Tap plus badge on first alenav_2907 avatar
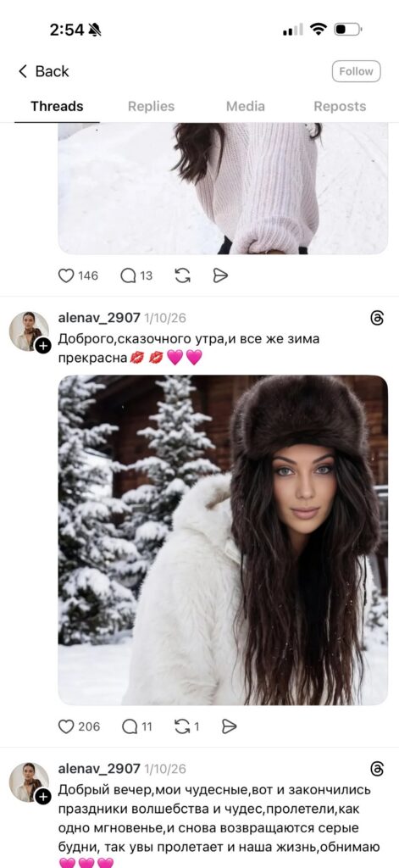399x868 pixels. 42,346
